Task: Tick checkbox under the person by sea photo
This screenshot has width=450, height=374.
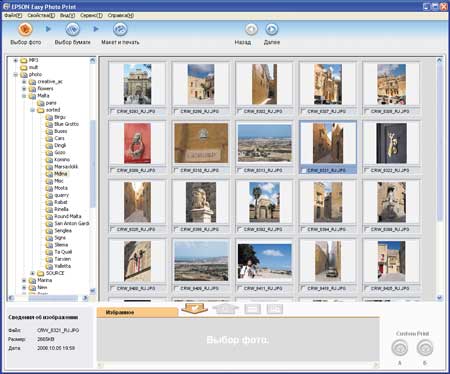Action: [240, 288]
